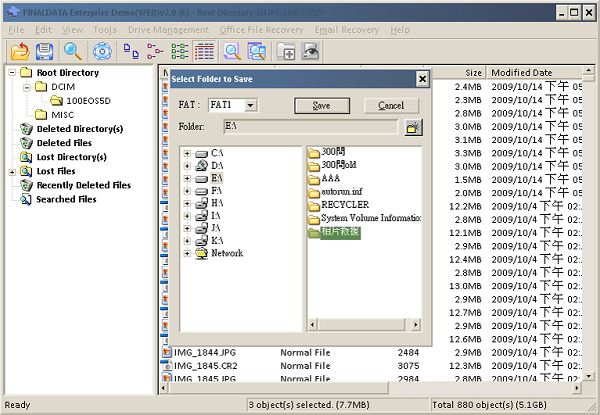The image size is (600, 415).
Task: Click the eye preview toolbar icon
Action: tap(311, 52)
